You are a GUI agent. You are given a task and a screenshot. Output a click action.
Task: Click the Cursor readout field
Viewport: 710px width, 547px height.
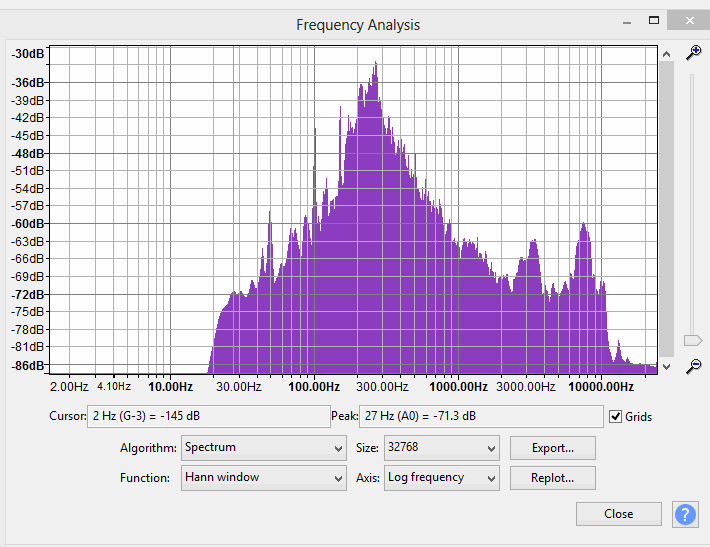coord(209,416)
